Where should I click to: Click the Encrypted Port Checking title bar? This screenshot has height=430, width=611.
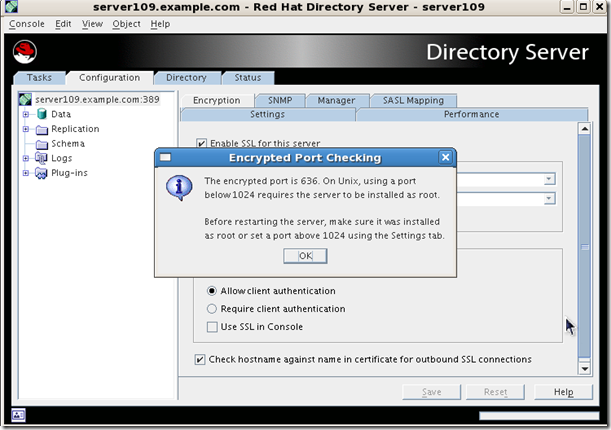coord(305,157)
